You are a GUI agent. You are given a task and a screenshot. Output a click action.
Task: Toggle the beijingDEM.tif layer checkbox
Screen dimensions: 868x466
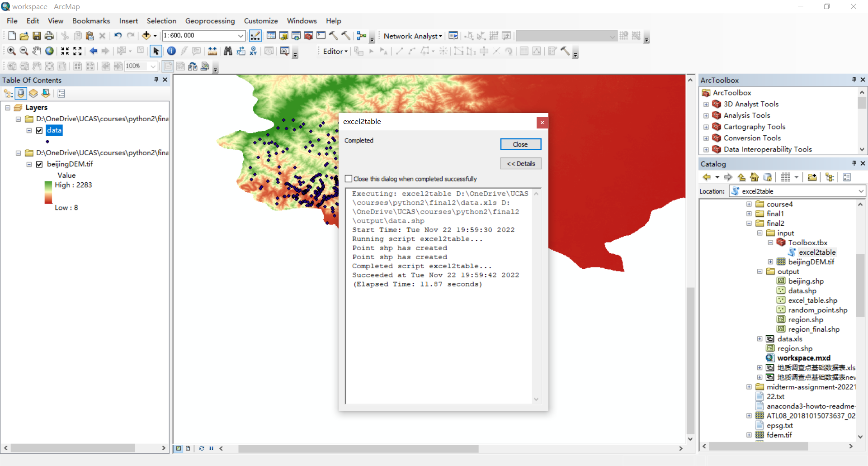[39, 164]
